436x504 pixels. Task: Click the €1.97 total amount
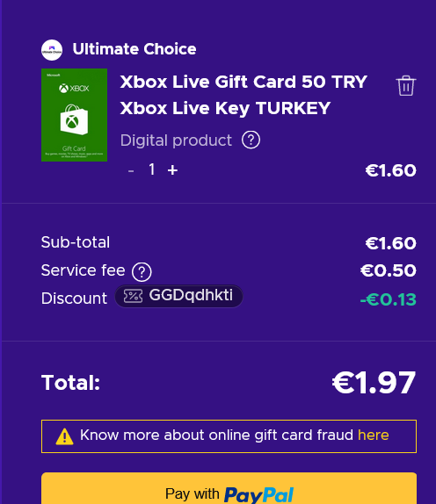374,383
